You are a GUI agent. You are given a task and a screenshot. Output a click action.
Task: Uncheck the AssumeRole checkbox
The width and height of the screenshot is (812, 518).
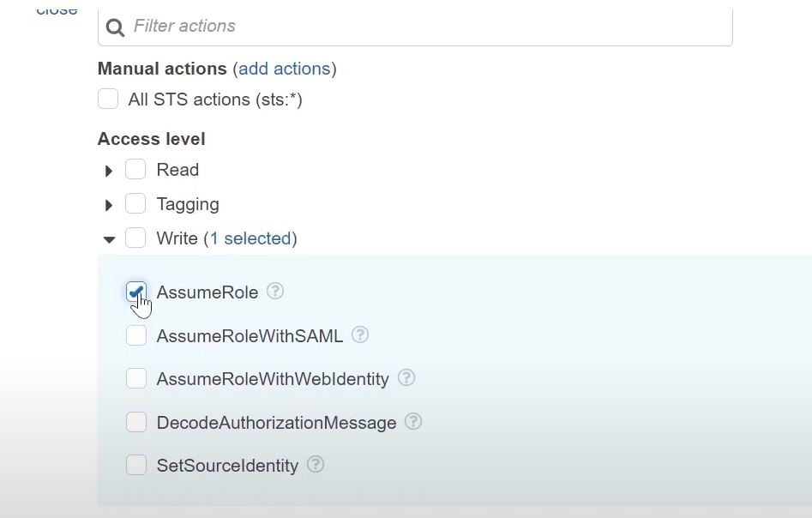click(x=136, y=292)
